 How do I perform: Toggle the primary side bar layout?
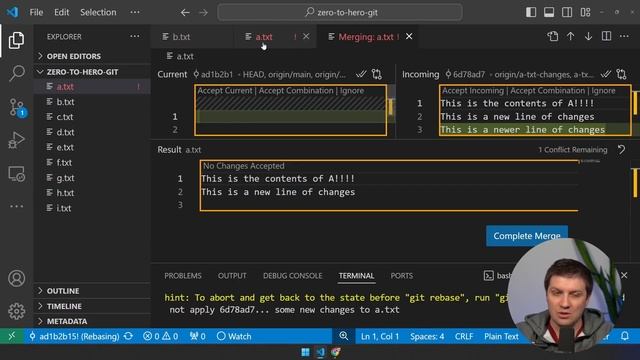click(531, 12)
